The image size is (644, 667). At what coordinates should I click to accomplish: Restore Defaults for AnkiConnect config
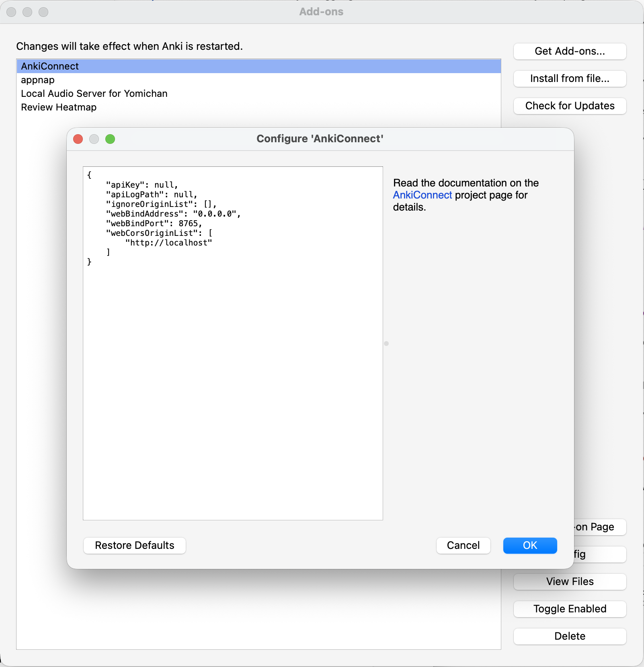pyautogui.click(x=135, y=545)
